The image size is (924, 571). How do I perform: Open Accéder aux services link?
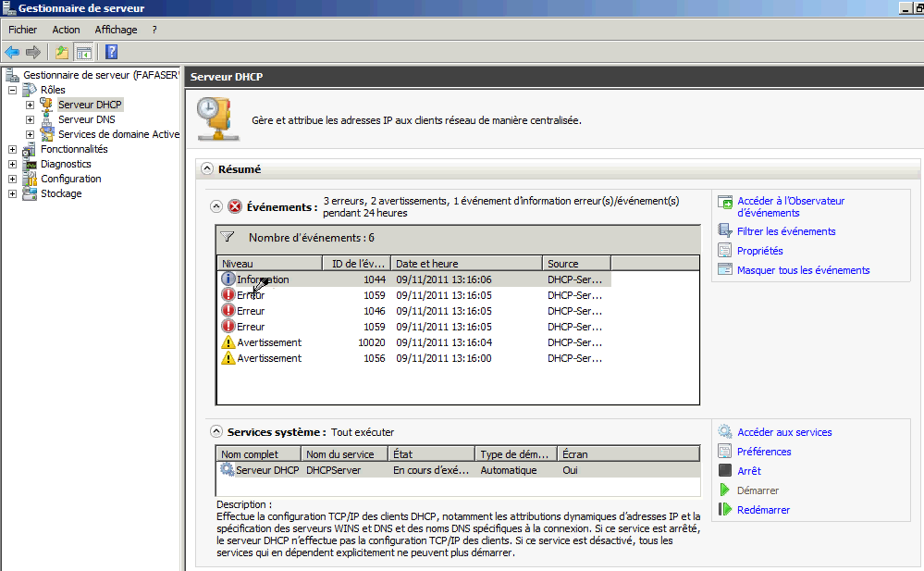[784, 432]
